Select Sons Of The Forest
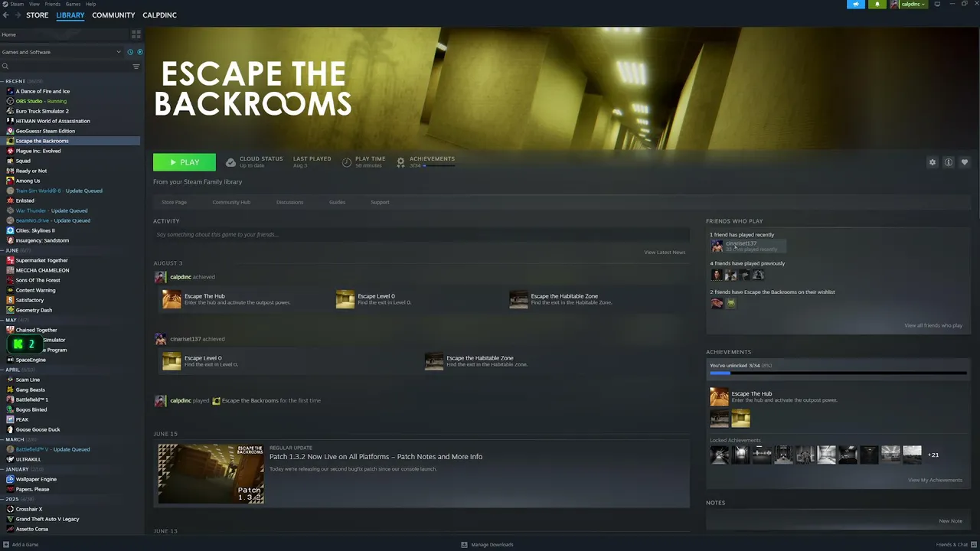 point(38,280)
